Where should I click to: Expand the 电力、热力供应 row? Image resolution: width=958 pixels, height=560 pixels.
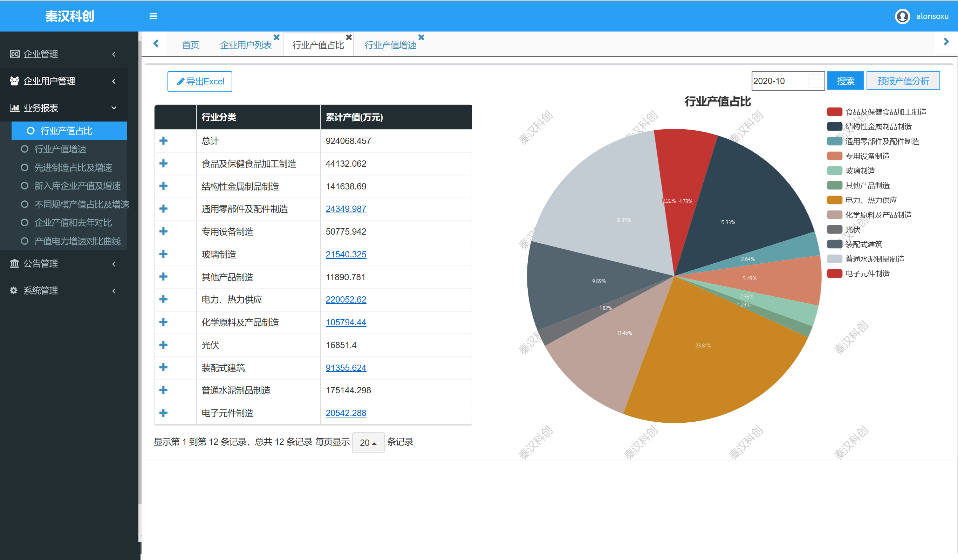[x=164, y=299]
